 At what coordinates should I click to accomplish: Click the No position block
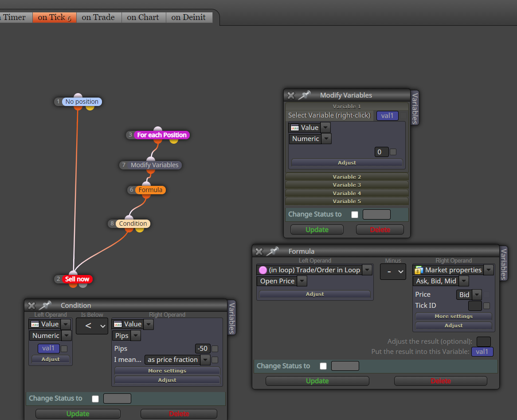coord(82,102)
